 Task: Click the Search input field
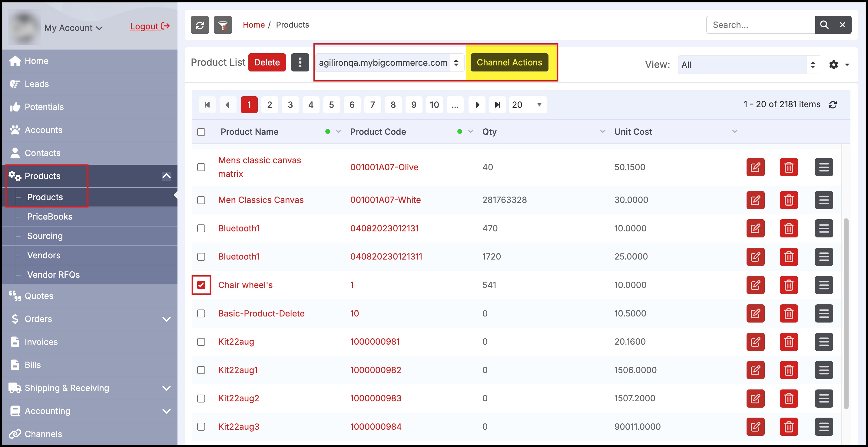tap(760, 25)
